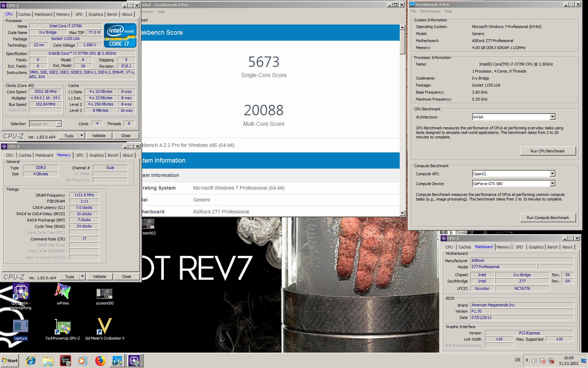
Task: Open Windows Explorer from the taskbar
Action: coord(48,361)
